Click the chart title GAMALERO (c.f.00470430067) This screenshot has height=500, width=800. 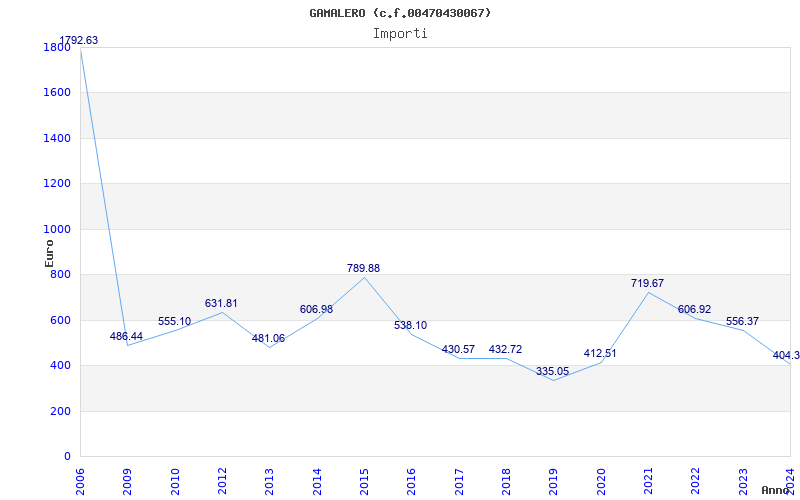[400, 13]
